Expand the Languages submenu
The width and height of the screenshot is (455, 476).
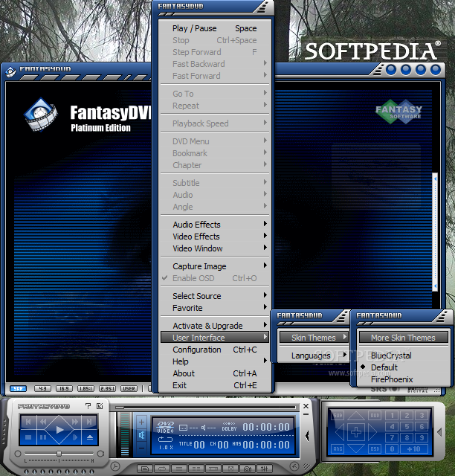coord(314,356)
